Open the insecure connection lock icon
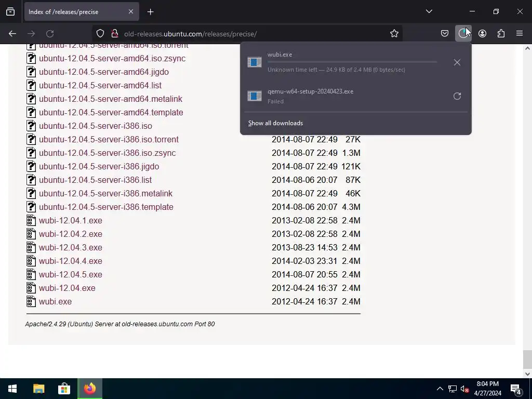Image resolution: width=532 pixels, height=399 pixels. [115, 34]
